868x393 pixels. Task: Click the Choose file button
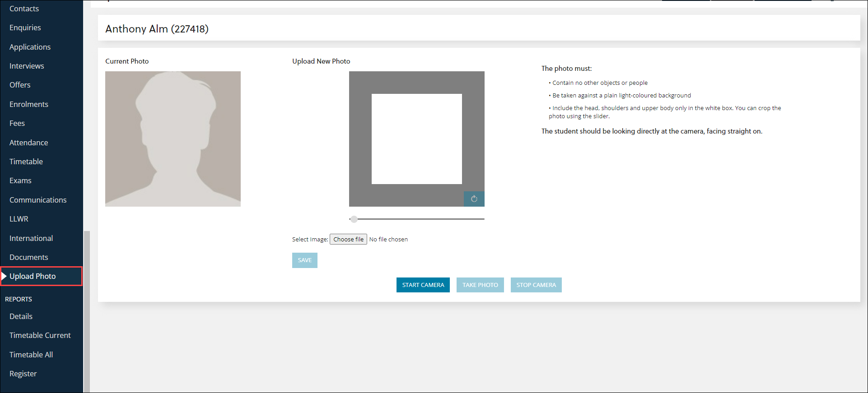pos(348,239)
